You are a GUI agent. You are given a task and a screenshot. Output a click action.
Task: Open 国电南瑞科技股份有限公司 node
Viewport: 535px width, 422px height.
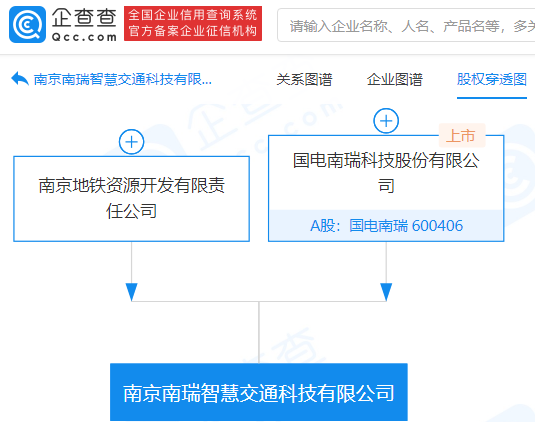pos(386,173)
